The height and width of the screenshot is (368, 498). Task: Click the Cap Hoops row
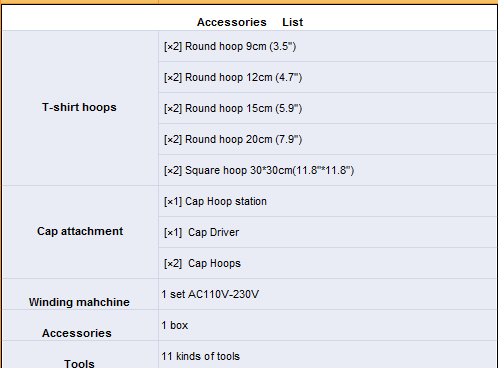(x=328, y=263)
